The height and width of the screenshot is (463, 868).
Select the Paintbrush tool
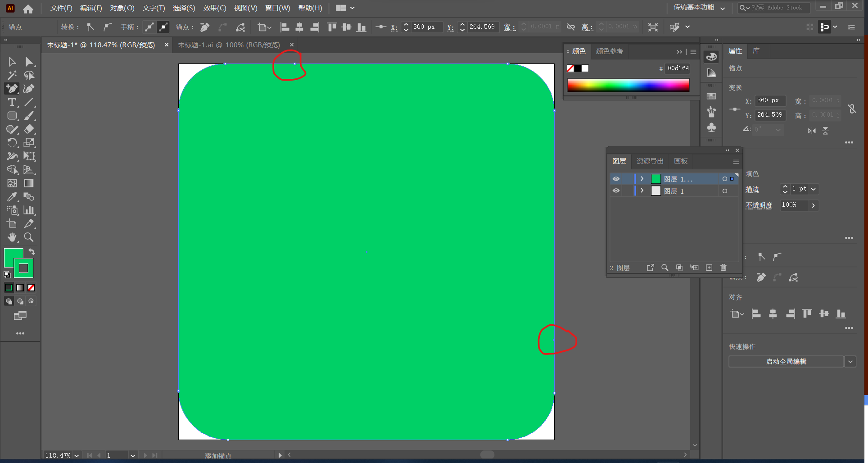click(x=29, y=116)
